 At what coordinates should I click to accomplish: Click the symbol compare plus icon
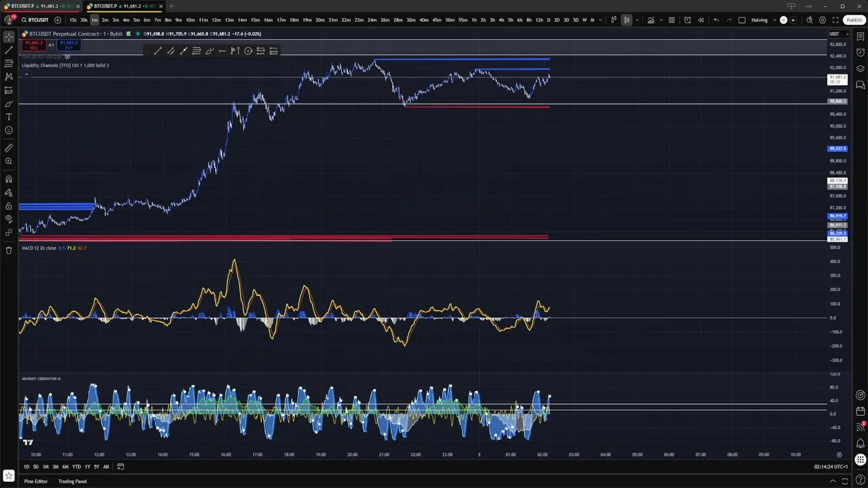(x=58, y=20)
